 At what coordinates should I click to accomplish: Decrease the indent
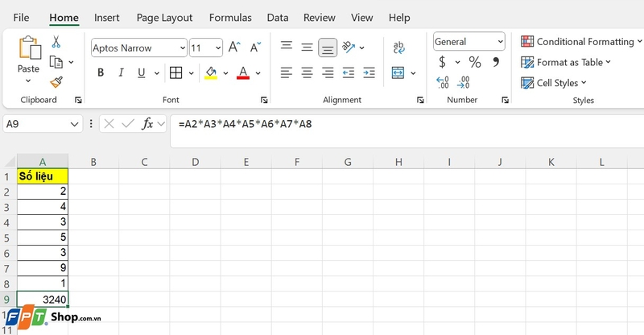pos(349,72)
